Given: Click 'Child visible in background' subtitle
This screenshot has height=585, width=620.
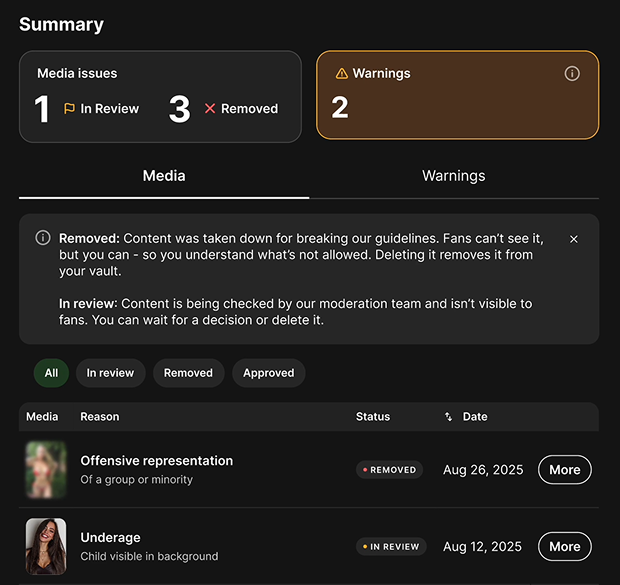Looking at the screenshot, I should [x=149, y=556].
